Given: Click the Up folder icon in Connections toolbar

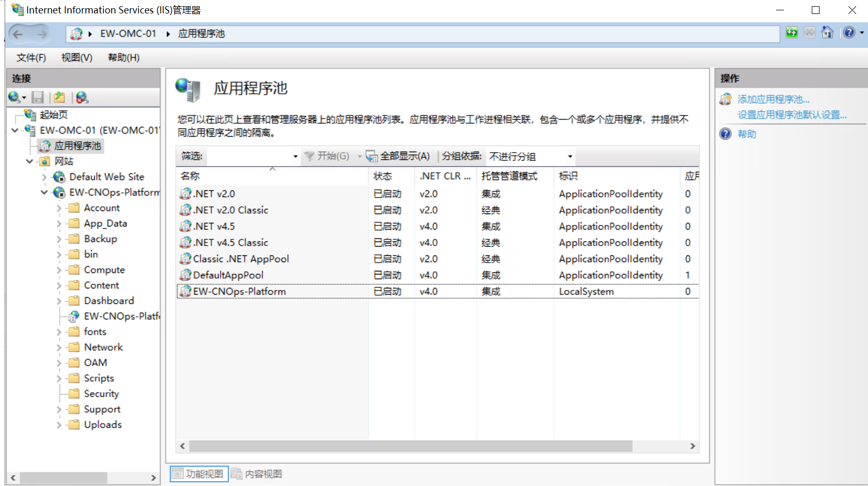Looking at the screenshot, I should 60,97.
